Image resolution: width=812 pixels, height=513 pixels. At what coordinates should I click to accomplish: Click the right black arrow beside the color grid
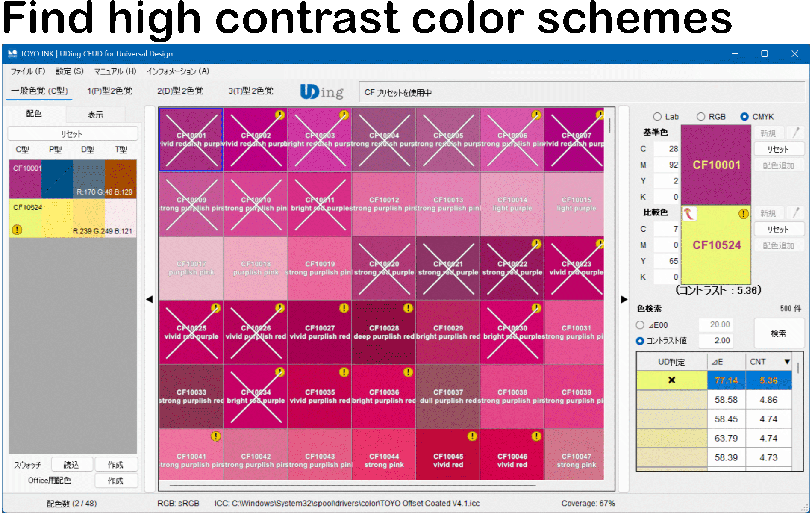click(624, 299)
